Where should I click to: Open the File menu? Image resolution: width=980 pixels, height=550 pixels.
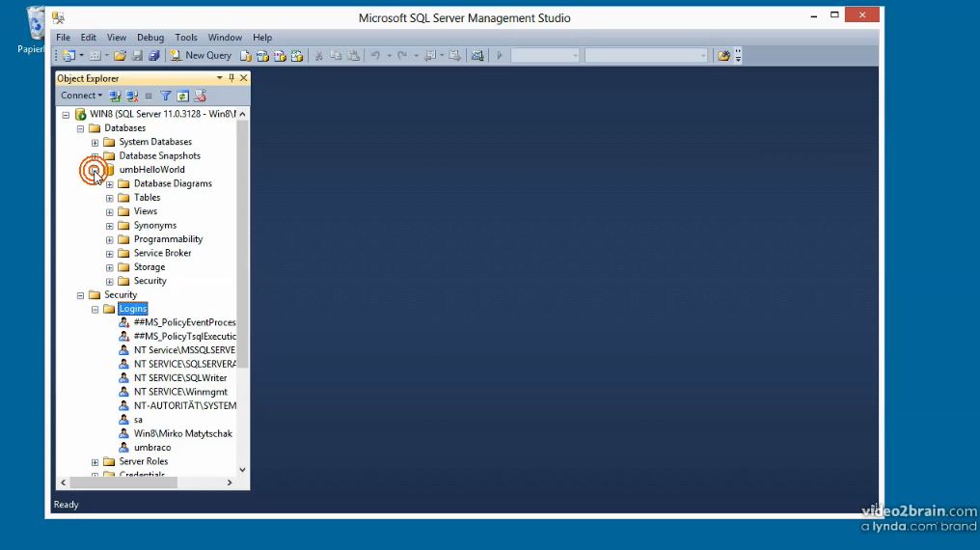click(63, 38)
